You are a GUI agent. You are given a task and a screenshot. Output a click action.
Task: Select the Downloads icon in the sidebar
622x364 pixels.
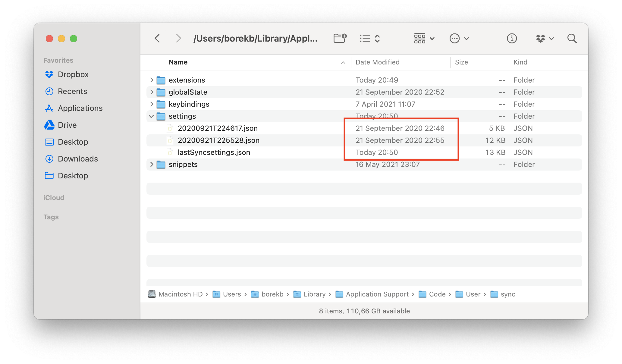point(49,159)
